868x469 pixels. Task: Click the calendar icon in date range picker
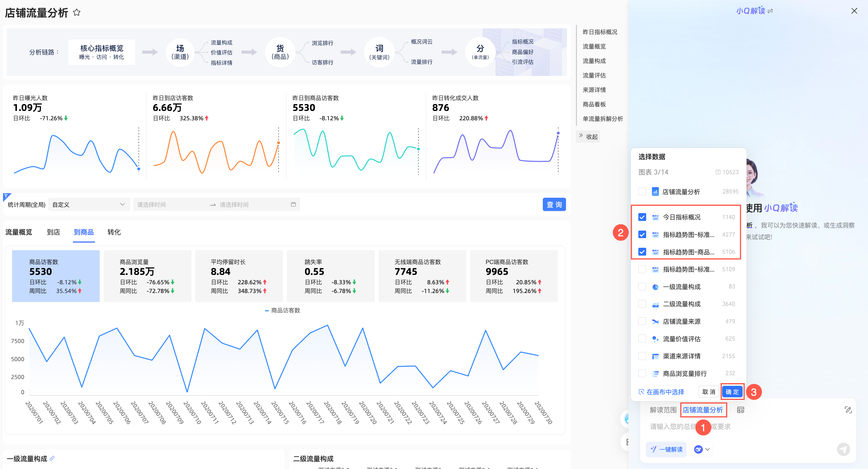click(293, 205)
